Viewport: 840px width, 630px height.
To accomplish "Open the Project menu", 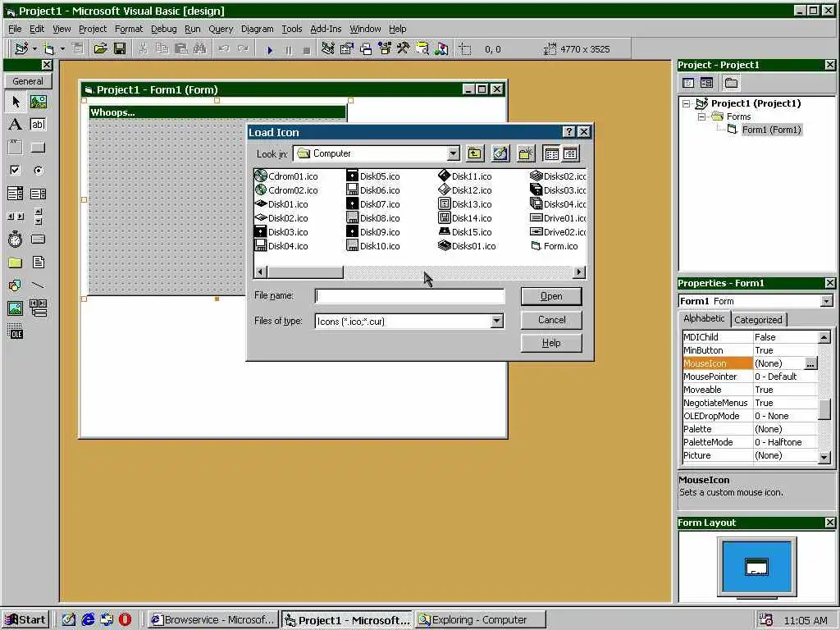I will point(93,29).
